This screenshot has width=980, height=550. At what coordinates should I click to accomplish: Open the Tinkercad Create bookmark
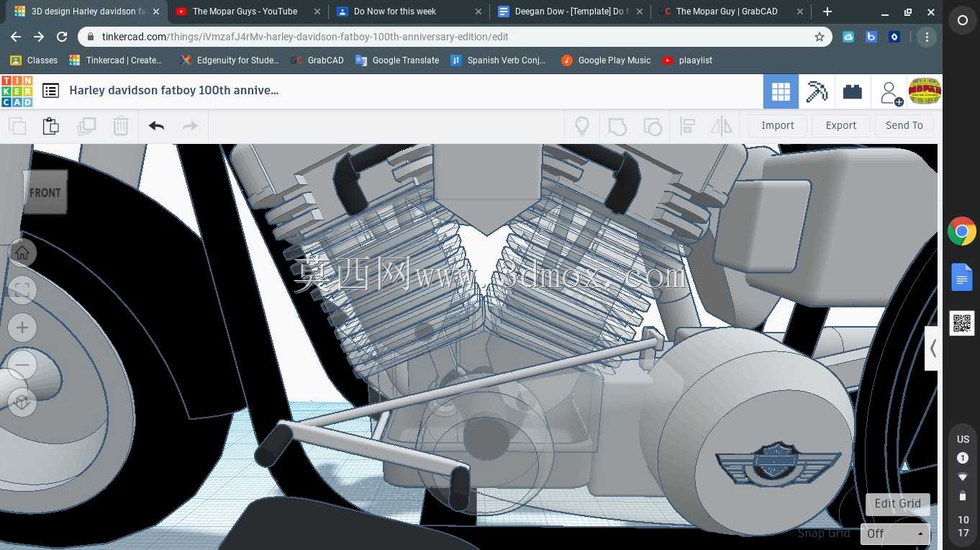(116, 60)
